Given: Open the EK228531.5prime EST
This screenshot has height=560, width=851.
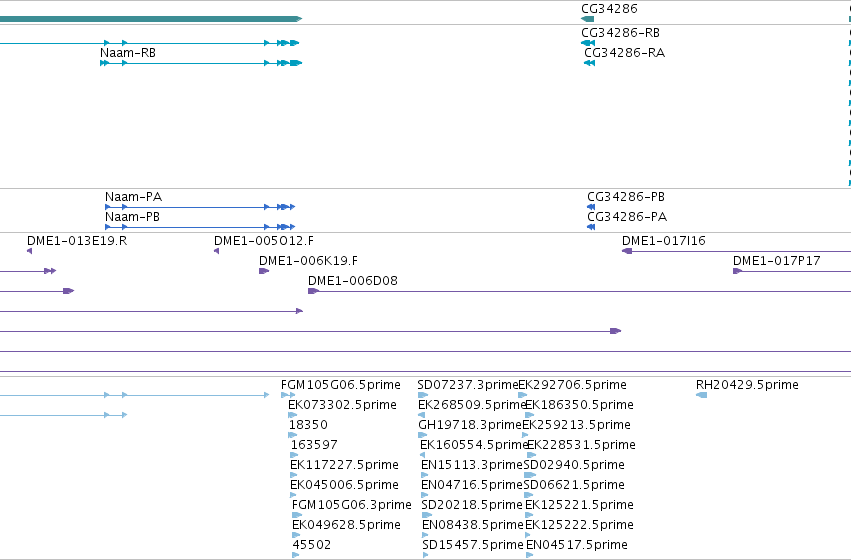Looking at the screenshot, I should point(531,455).
